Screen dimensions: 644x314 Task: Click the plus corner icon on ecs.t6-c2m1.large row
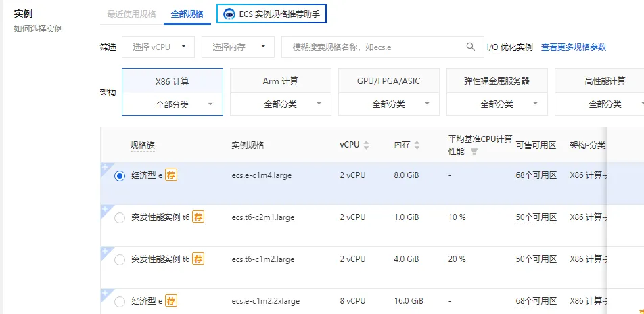pyautogui.click(x=105, y=209)
